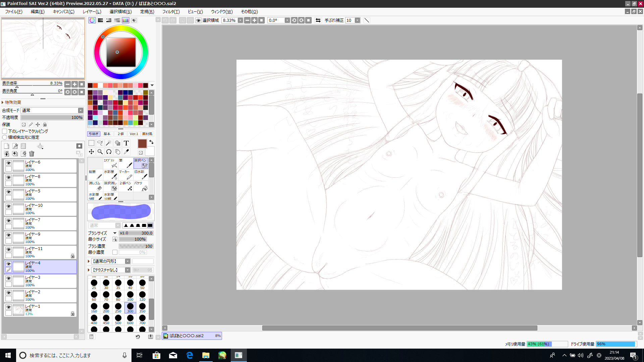Choose the マーカー marker tool
Viewport: 644px width, 362px height.
click(x=125, y=175)
